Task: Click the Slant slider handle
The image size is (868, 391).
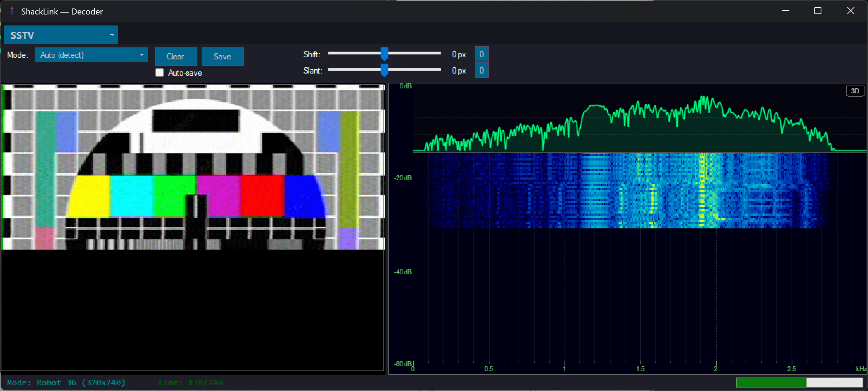Action: 384,70
